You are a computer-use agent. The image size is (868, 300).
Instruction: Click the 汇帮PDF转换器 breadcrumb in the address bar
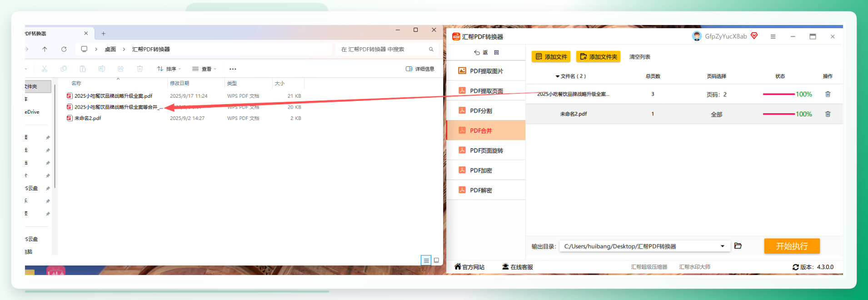151,49
